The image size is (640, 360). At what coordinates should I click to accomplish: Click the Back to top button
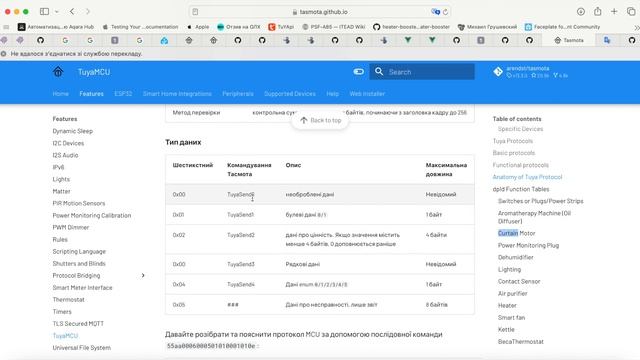coord(320,120)
